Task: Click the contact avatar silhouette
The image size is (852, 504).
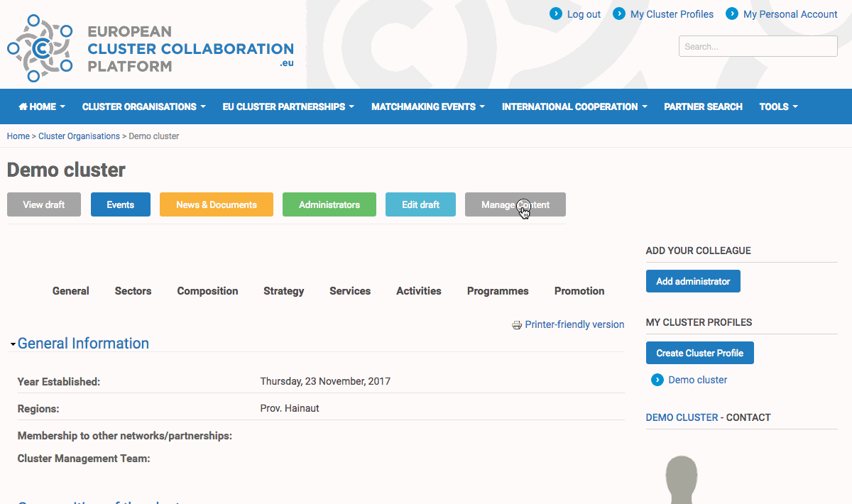Action: [x=682, y=479]
